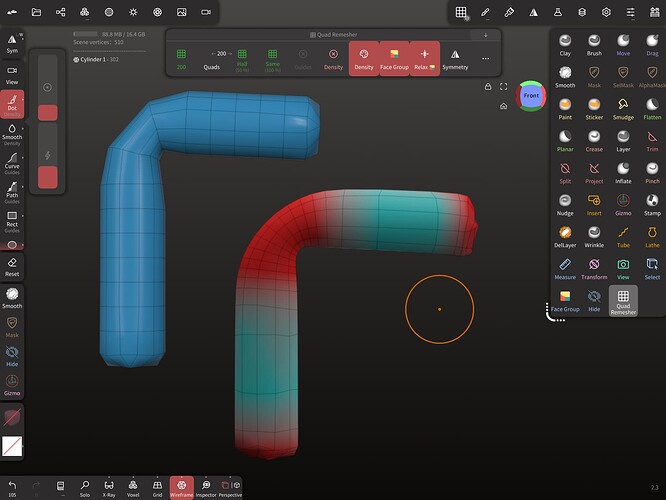
Task: Toggle the active Density option in Quad Remesher
Action: [364, 59]
